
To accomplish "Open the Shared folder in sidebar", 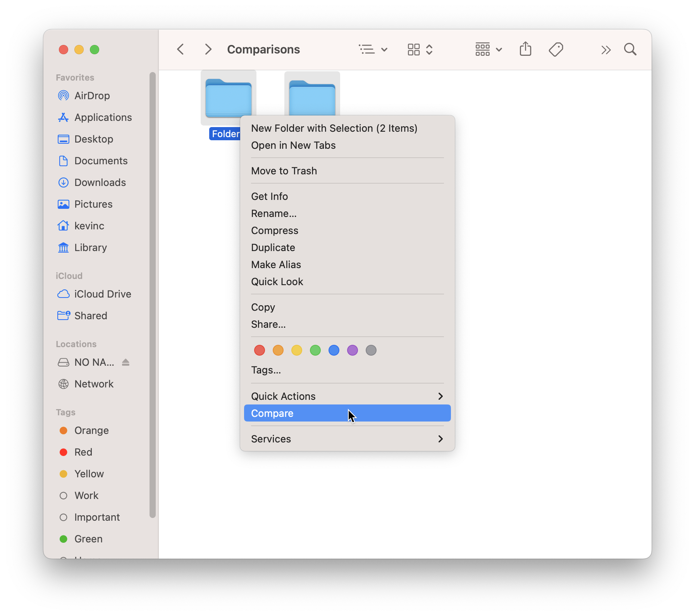I will point(82,316).
